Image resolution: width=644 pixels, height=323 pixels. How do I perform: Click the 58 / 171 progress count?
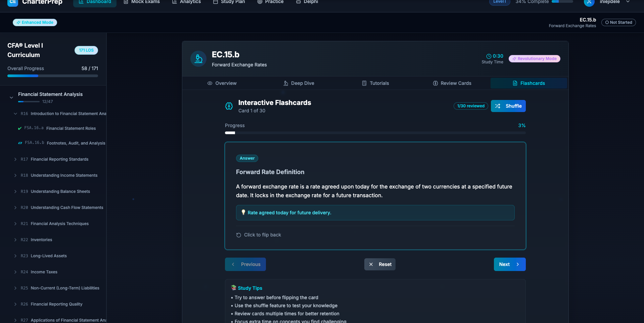[x=90, y=68]
